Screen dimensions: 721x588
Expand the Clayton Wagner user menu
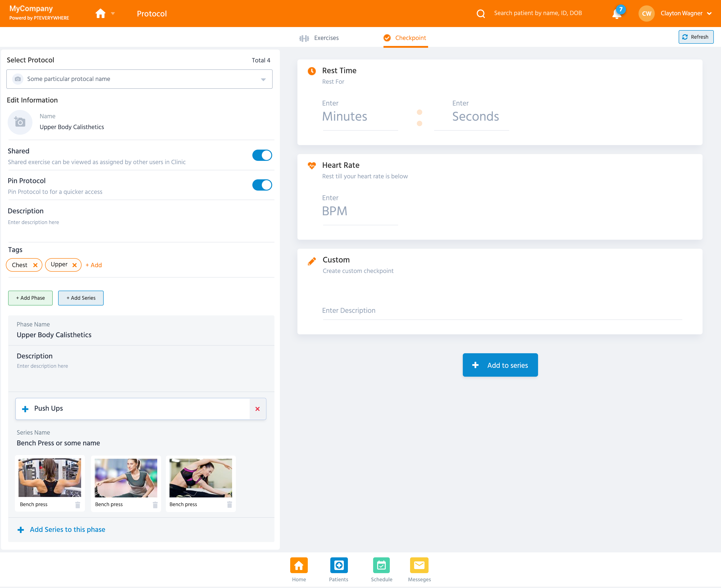click(709, 14)
